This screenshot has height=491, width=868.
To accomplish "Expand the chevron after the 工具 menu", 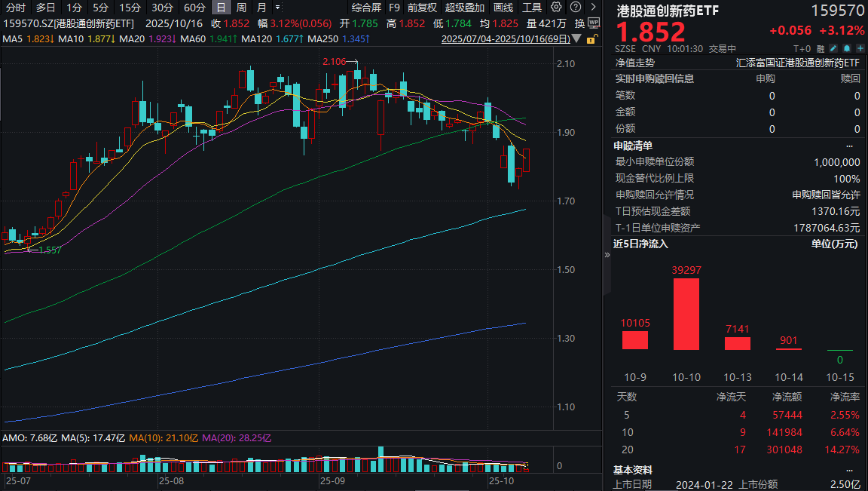I will pyautogui.click(x=594, y=7).
